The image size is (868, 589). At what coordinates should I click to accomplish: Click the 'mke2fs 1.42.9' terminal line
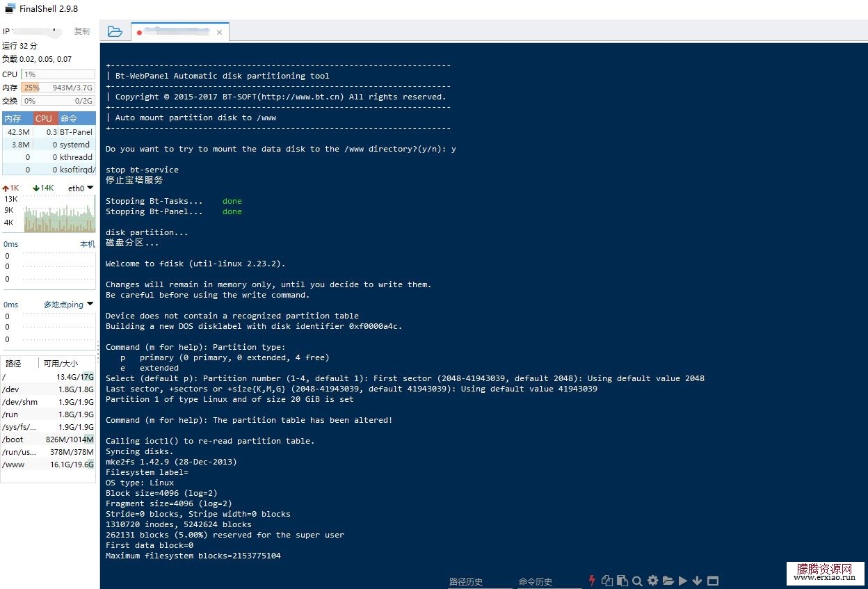(171, 462)
